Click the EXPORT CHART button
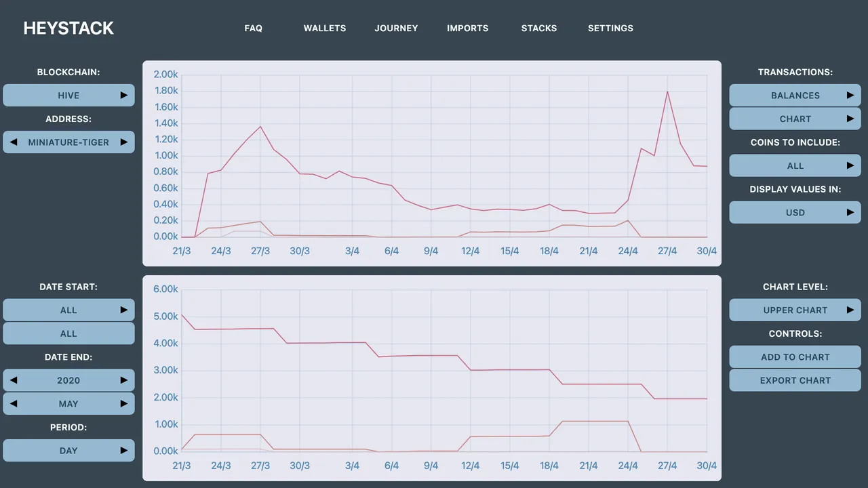The height and width of the screenshot is (488, 868). (x=795, y=380)
